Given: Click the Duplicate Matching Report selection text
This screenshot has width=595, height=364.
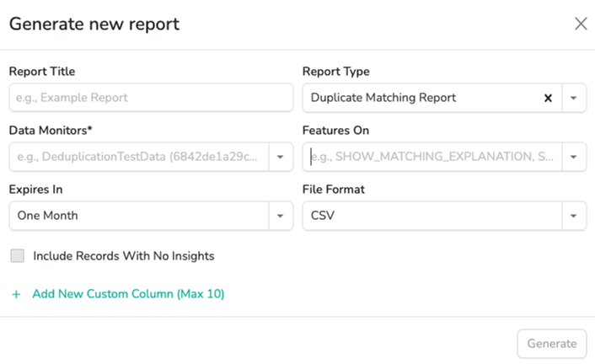Looking at the screenshot, I should (x=383, y=98).
